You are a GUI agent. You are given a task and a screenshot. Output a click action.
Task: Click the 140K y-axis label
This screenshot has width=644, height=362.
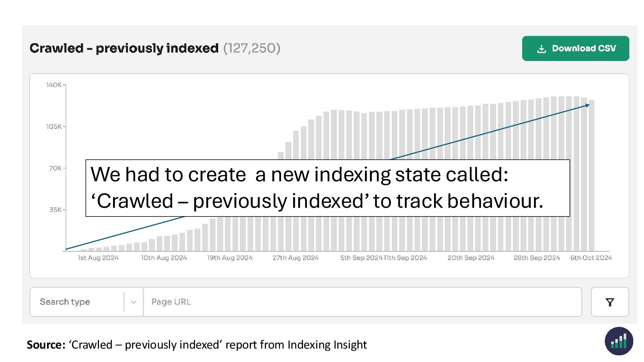[54, 85]
